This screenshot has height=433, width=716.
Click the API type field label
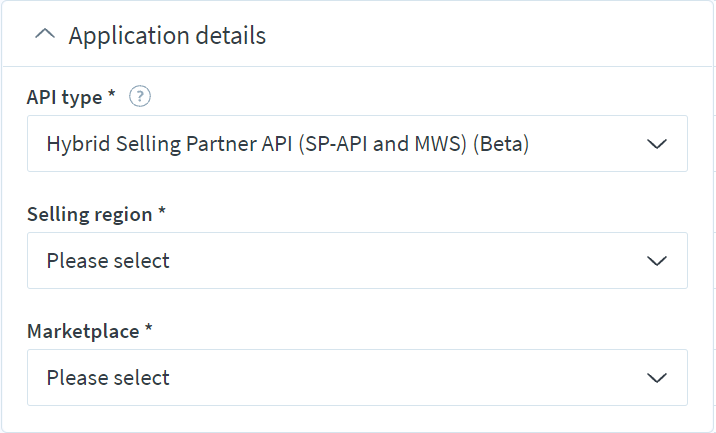click(x=64, y=97)
